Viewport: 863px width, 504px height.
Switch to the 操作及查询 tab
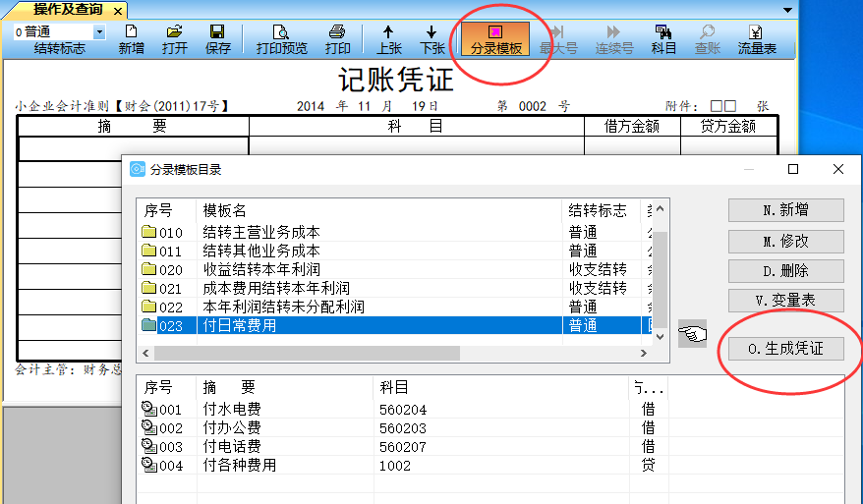coord(67,10)
